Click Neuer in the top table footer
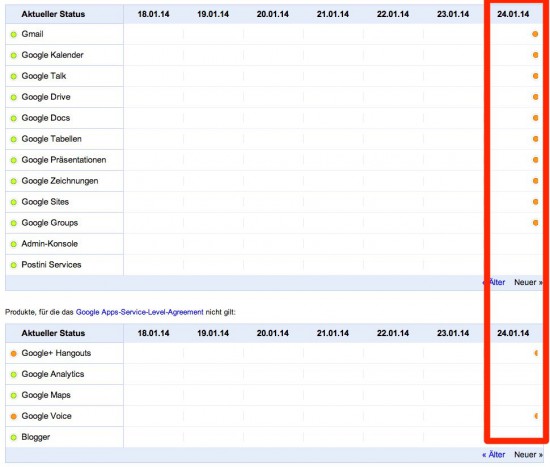The height and width of the screenshot is (467, 550). pyautogui.click(x=528, y=282)
